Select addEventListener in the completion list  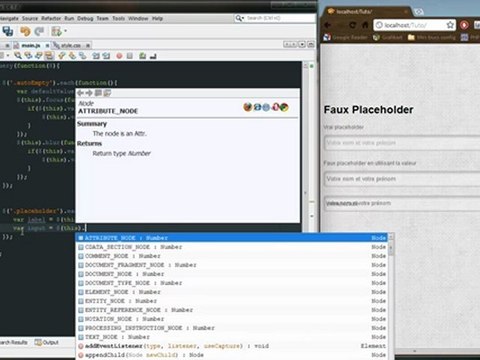coord(232,346)
